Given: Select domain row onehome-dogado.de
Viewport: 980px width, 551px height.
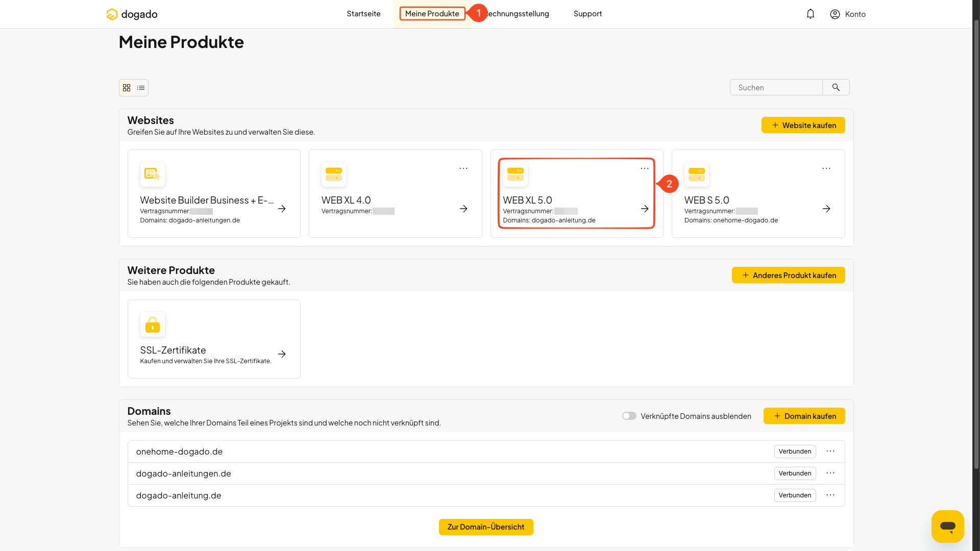Looking at the screenshot, I should [x=486, y=452].
